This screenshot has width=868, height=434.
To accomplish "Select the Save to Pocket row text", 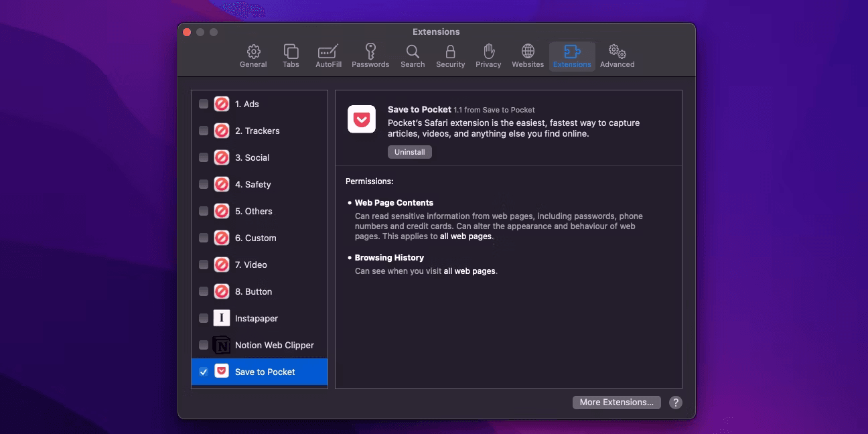I will 265,372.
